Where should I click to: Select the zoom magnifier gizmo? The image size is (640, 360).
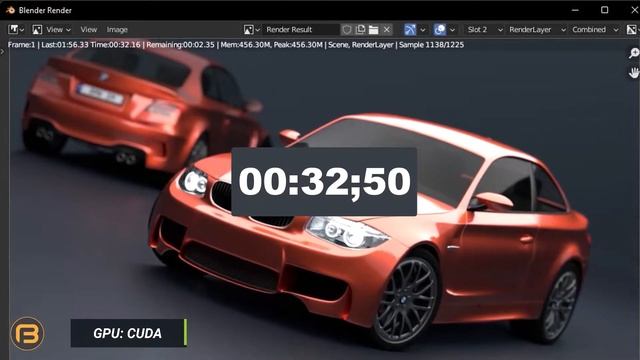click(633, 53)
